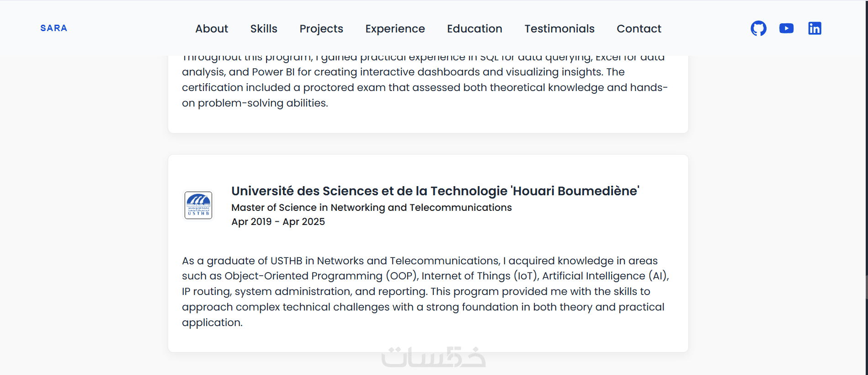868x375 pixels.
Task: Select Education in the navigation bar
Action: (474, 29)
